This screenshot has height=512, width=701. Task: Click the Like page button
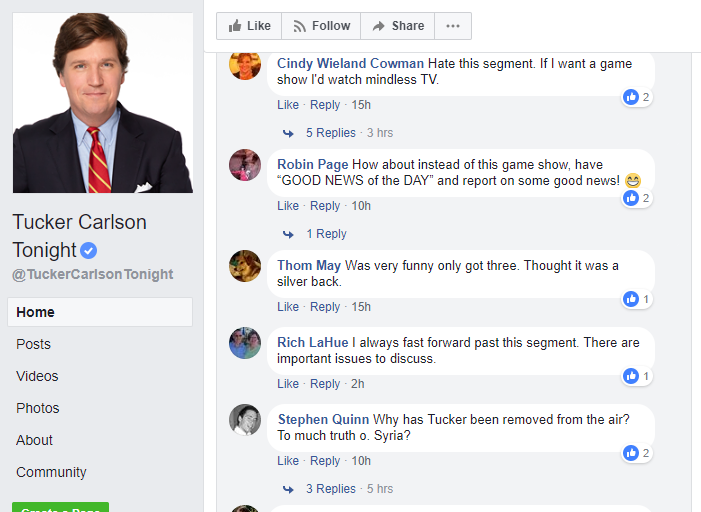coord(249,26)
